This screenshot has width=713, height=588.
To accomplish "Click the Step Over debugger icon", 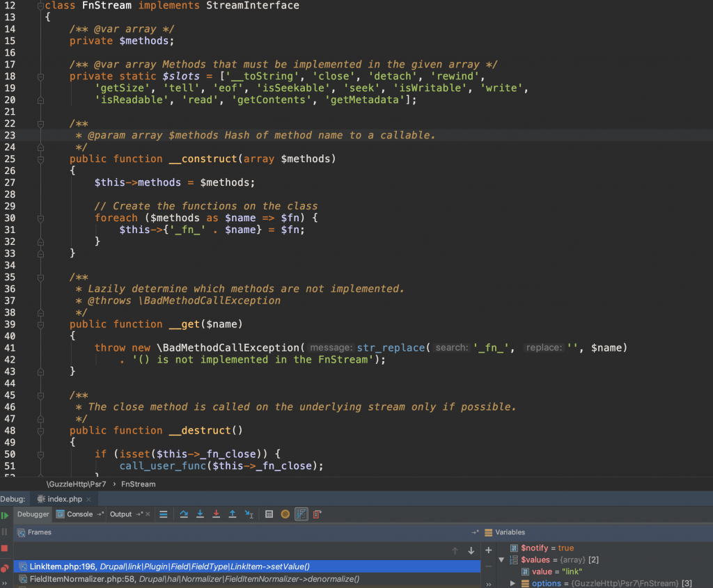I will [185, 514].
